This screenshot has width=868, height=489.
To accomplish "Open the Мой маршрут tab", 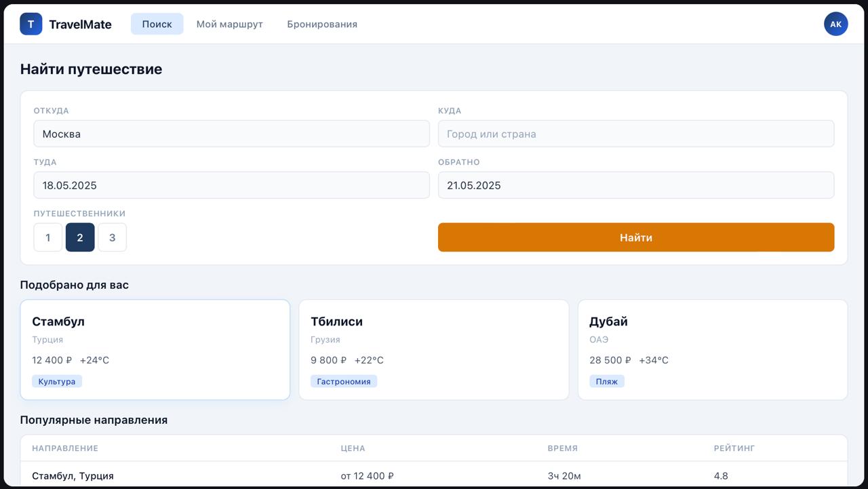I will pos(229,24).
